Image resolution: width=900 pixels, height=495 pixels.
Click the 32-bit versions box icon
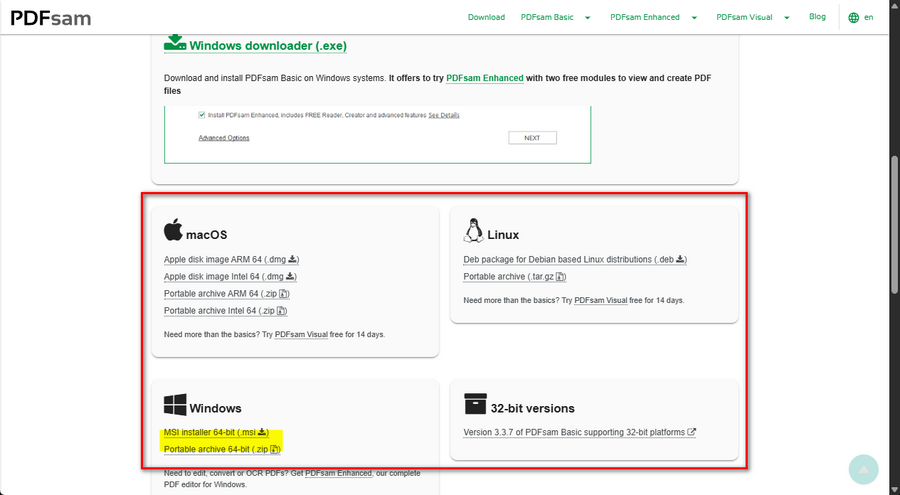(x=475, y=404)
